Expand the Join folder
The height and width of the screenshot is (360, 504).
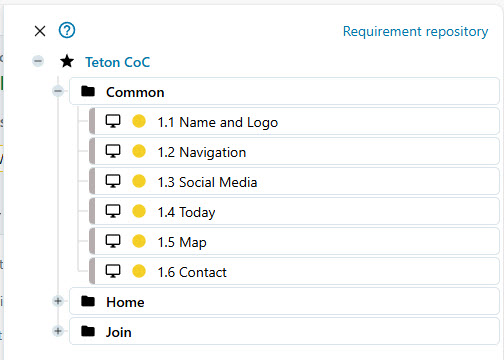click(58, 331)
